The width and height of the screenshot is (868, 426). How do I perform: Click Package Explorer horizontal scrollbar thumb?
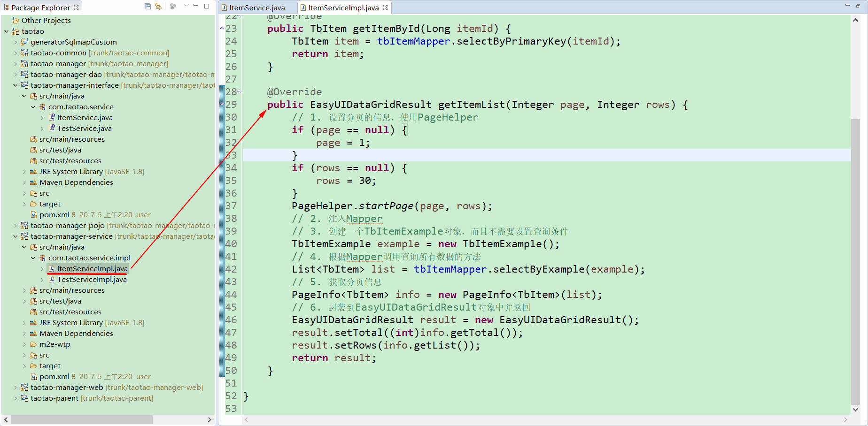[82, 419]
